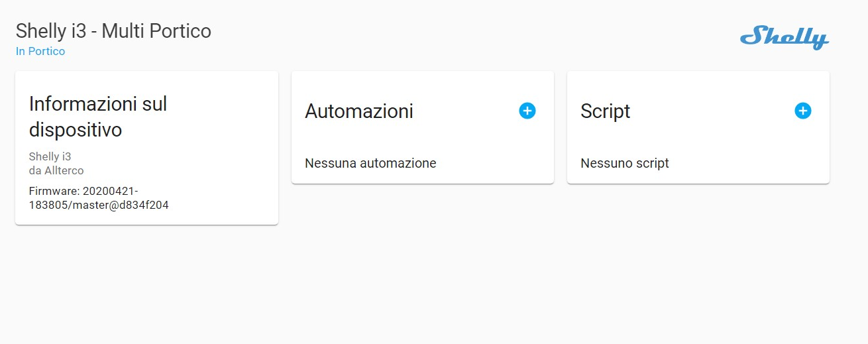Click the Automazioni card heading

(x=359, y=111)
